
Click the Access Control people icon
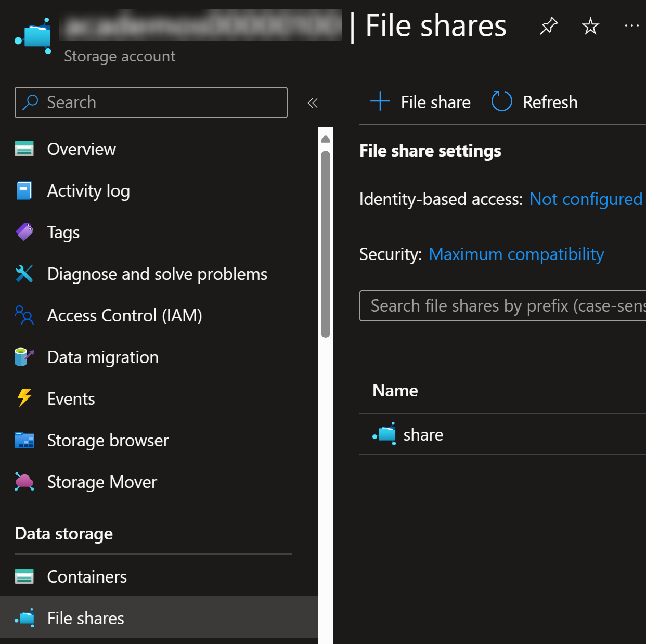click(24, 315)
